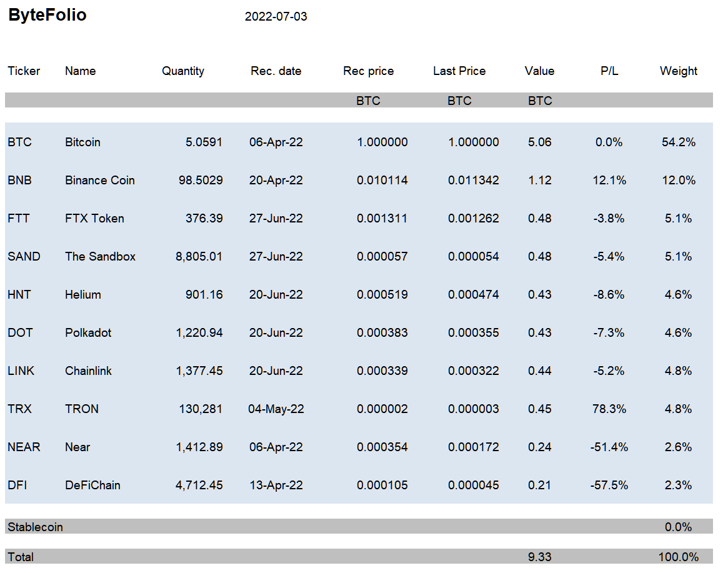The image size is (728, 573).
Task: Click the Ticker column header
Action: point(24,71)
